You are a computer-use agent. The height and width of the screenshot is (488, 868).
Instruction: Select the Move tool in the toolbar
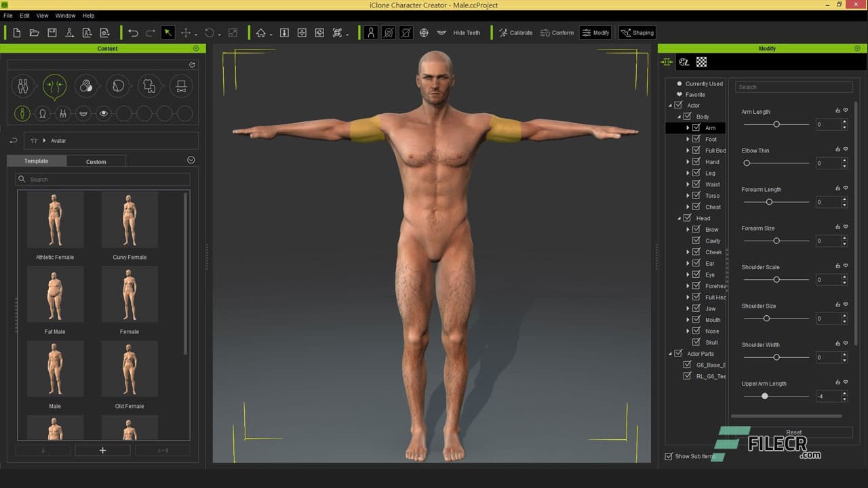click(x=186, y=32)
